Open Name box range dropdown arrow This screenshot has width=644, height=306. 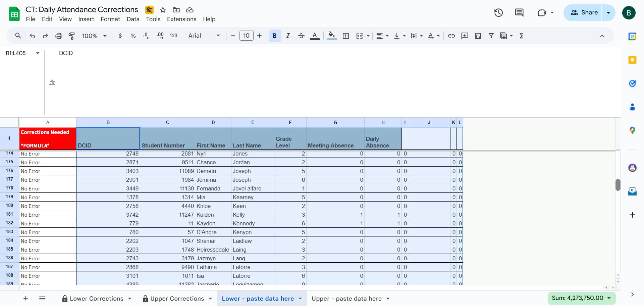click(x=38, y=53)
